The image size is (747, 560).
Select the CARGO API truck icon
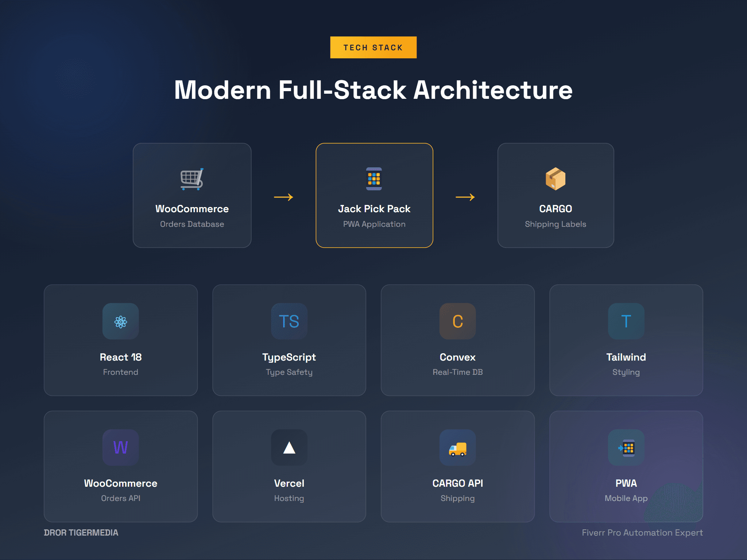457,448
